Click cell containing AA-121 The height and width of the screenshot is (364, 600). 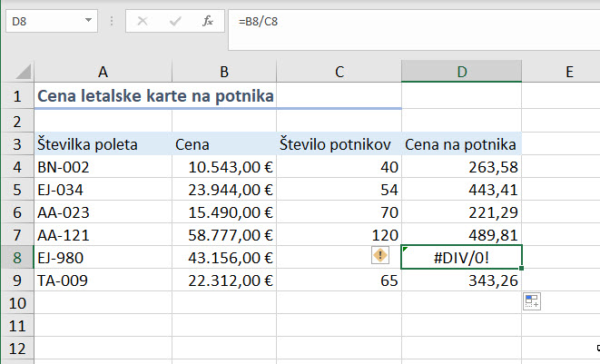point(103,234)
